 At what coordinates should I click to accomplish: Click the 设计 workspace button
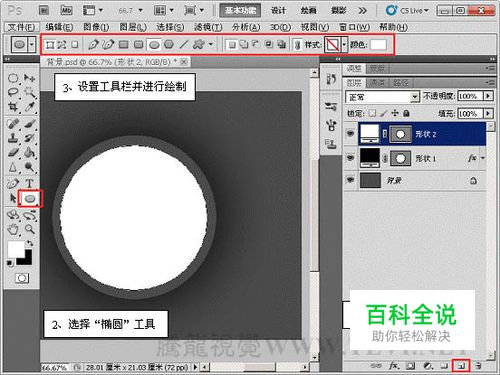pos(278,10)
